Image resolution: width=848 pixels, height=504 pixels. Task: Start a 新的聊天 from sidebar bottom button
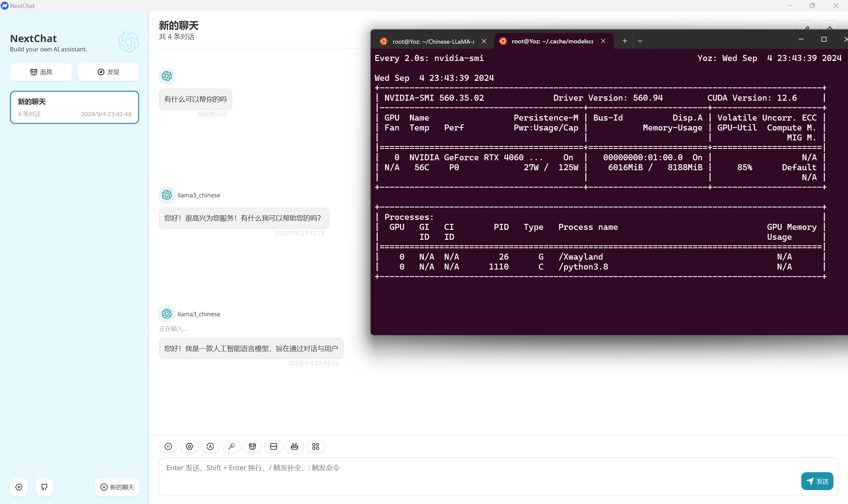click(x=117, y=487)
